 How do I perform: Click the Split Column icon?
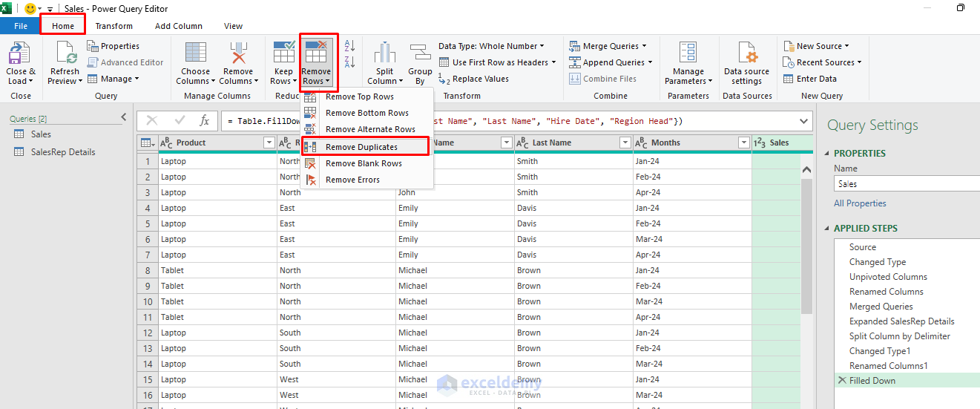(x=385, y=53)
